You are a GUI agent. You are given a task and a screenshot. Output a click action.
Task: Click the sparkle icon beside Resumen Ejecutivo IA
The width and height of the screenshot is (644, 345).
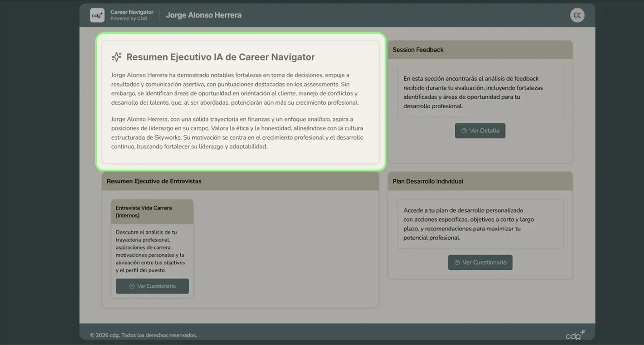pos(116,57)
